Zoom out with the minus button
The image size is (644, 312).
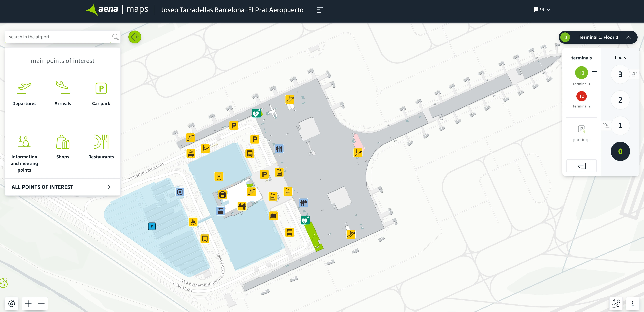pyautogui.click(x=41, y=303)
